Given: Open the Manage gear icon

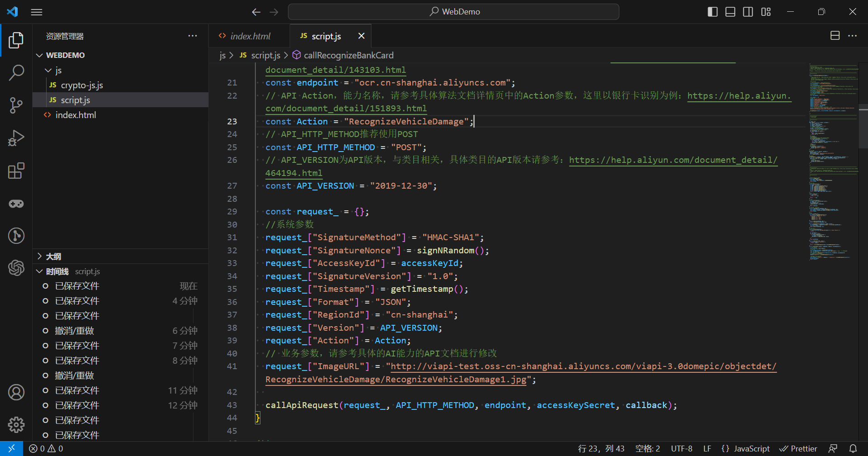Looking at the screenshot, I should (16, 424).
